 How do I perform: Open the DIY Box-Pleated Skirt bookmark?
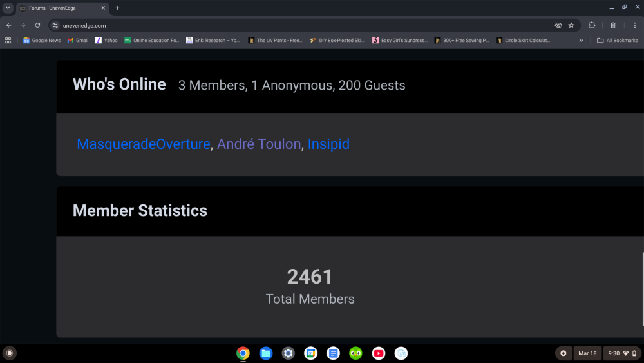point(337,40)
